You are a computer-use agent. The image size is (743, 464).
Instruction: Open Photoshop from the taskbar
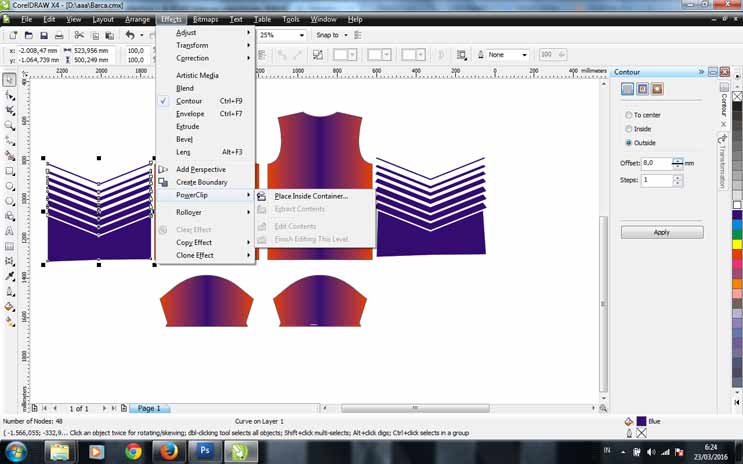205,452
